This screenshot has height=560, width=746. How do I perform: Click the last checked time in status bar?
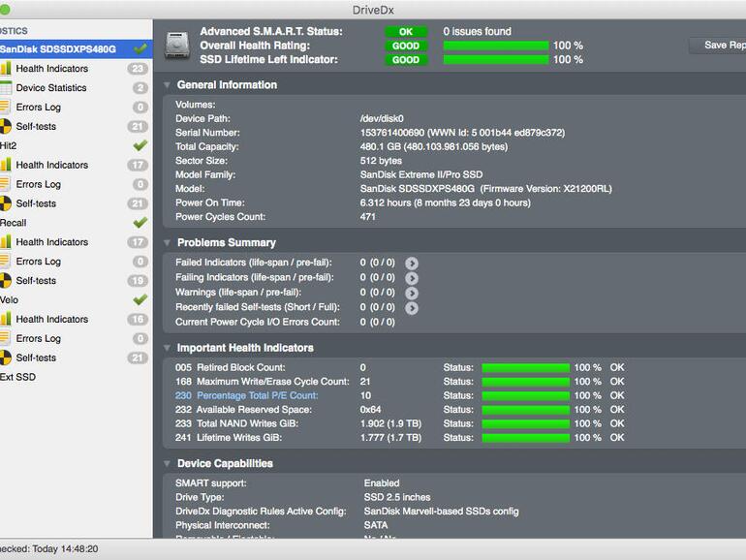[49, 549]
